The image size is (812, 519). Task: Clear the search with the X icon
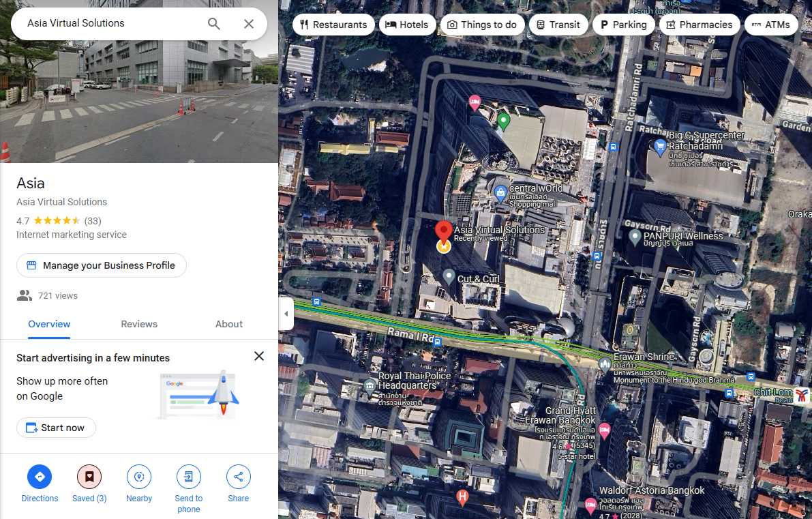[x=249, y=24]
